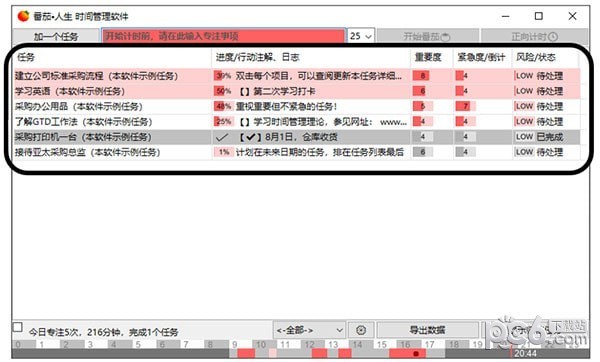Click the 加一个任务 button
Image resolution: width=600 pixels, height=362 pixels.
[56, 36]
